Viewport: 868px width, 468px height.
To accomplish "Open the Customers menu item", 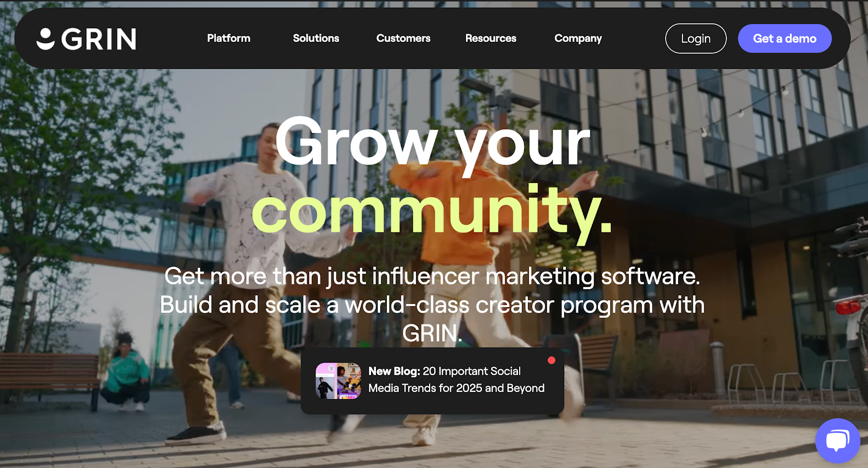I will 403,38.
